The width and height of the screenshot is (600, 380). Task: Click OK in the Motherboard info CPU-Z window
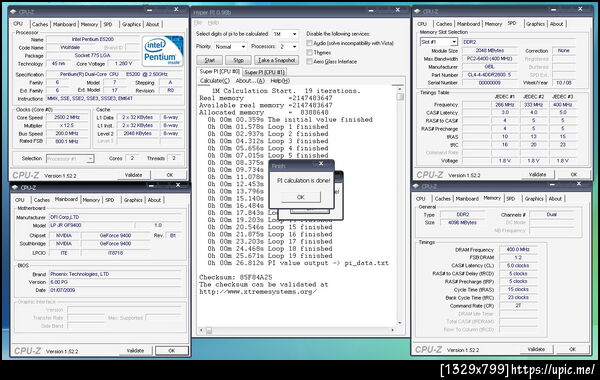click(171, 351)
